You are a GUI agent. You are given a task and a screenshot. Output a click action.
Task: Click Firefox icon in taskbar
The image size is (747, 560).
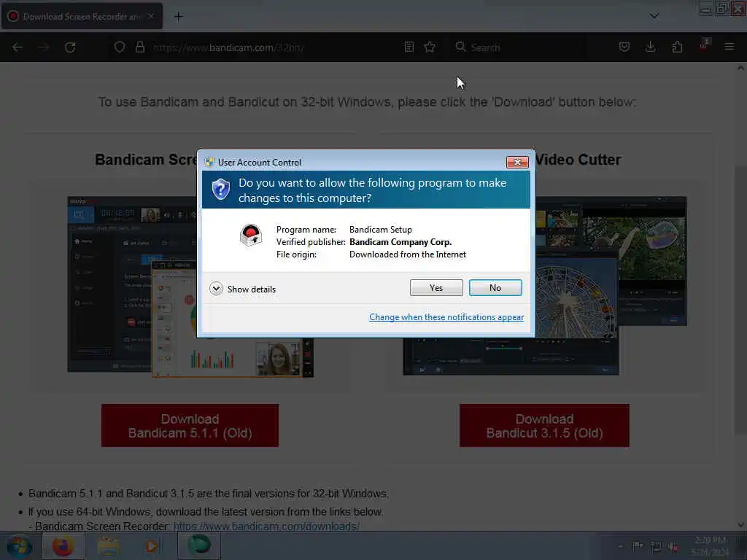(x=63, y=545)
